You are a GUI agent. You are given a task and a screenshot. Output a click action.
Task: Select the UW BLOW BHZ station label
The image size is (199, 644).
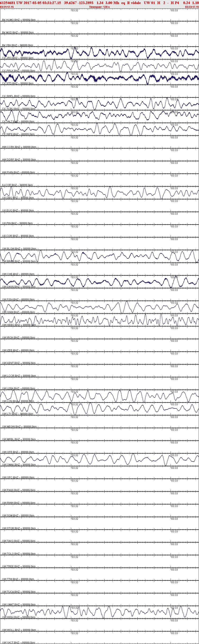[19, 249]
